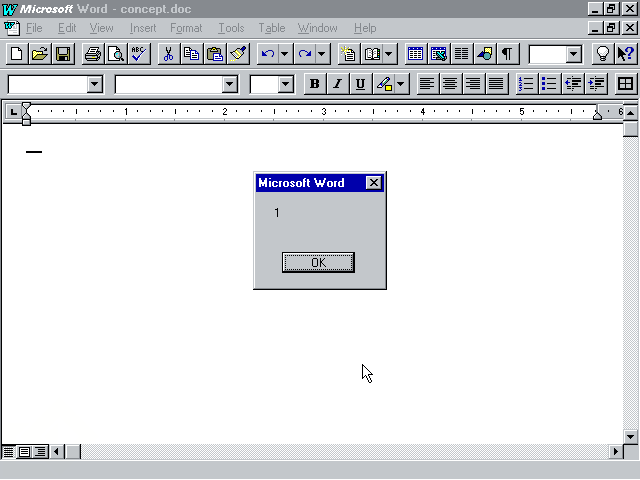Align text right
This screenshot has height=480, width=640.
[473, 84]
